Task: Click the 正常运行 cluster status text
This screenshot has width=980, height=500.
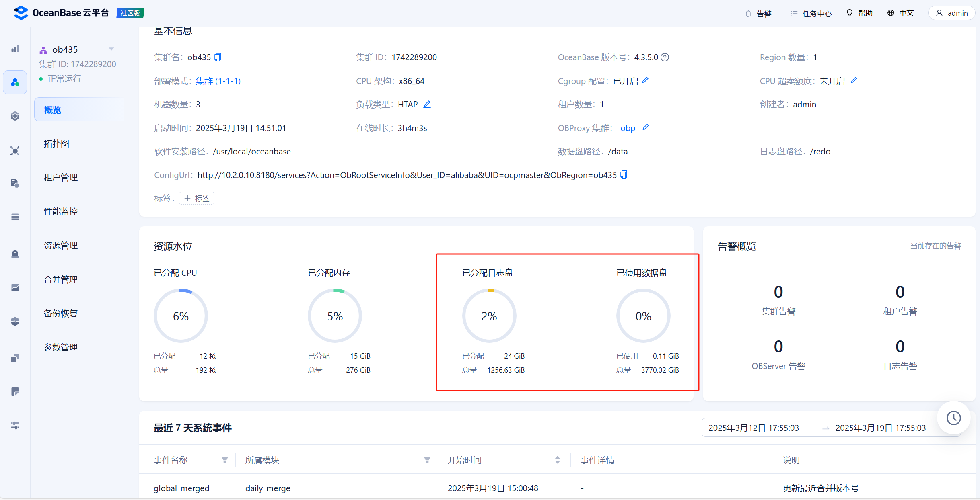Action: coord(64,79)
